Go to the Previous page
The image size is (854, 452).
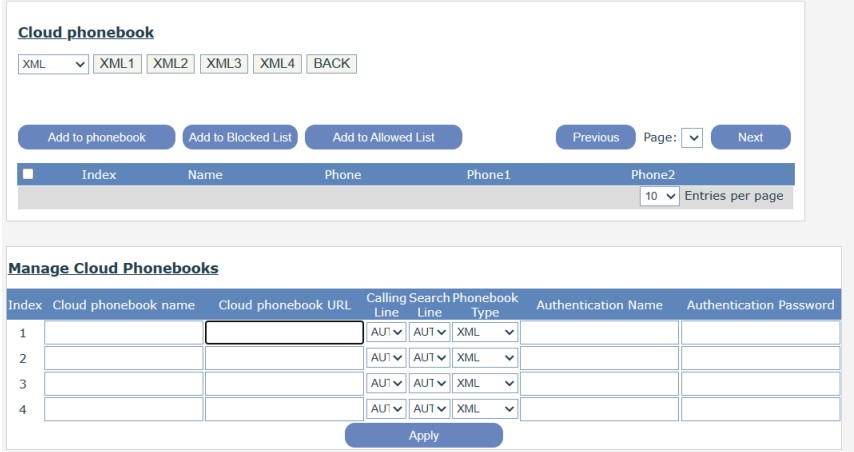(x=596, y=137)
